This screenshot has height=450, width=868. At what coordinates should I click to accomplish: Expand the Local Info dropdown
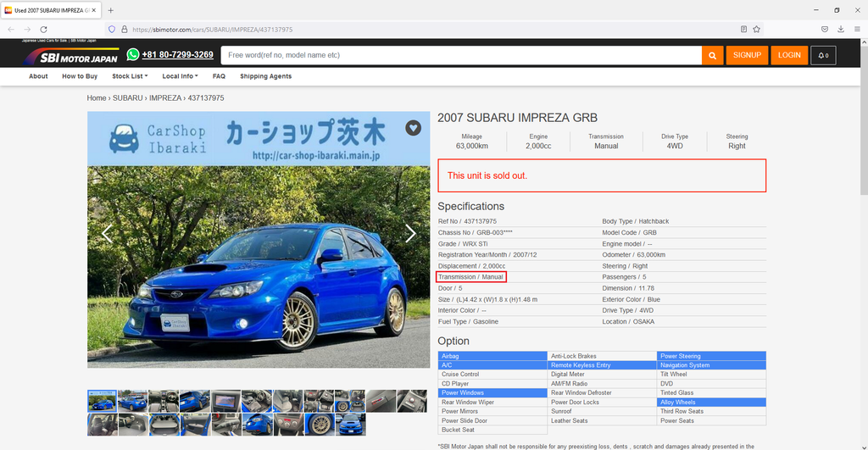click(180, 76)
